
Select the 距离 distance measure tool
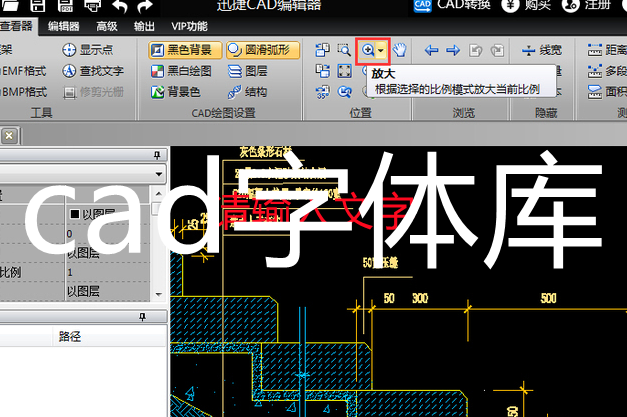coord(607,50)
